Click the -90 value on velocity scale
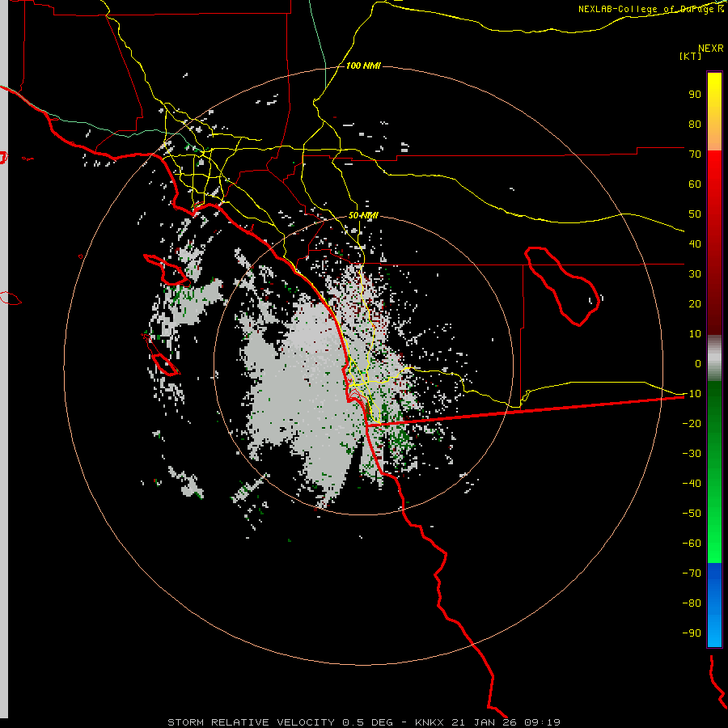This screenshot has width=728, height=728. 692,633
